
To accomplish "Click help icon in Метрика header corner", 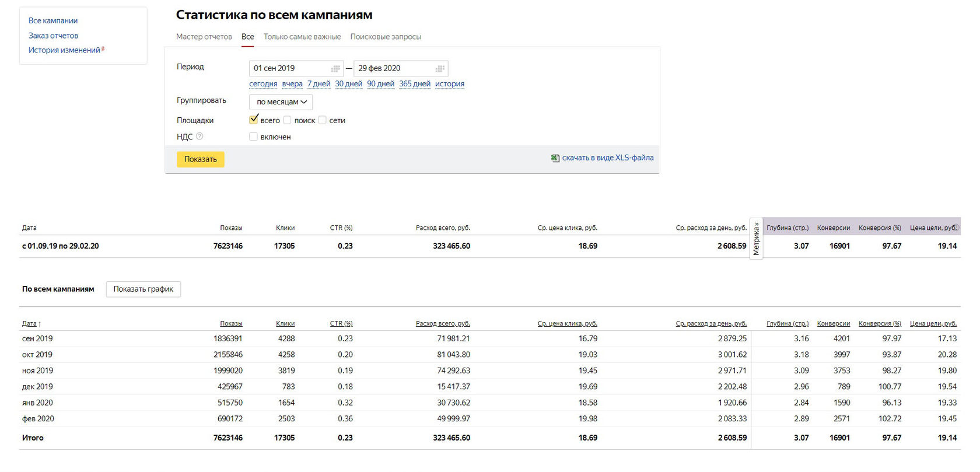I will coord(956,228).
